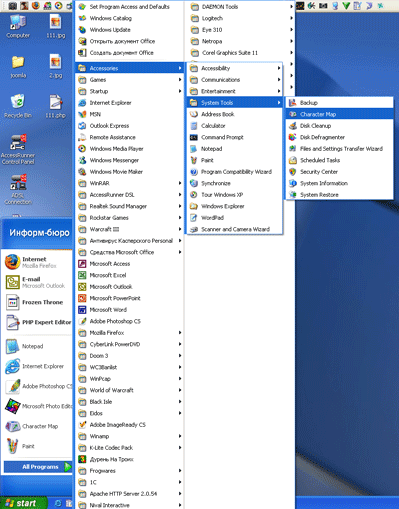Open K-Lite Codec Pack folder
Viewport: 399px width, 509px height.
pyautogui.click(x=130, y=448)
